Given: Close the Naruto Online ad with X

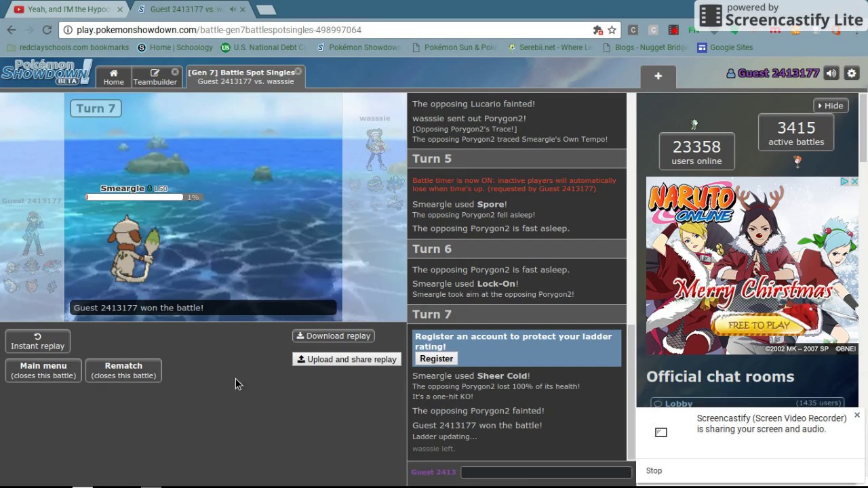Looking at the screenshot, I should (854, 182).
